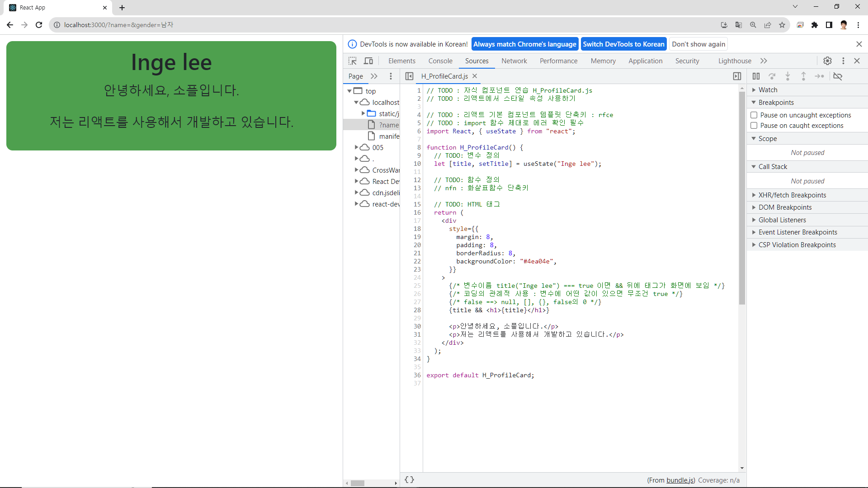Expand the Watch section
This screenshot has height=488, width=868.
[x=768, y=90]
